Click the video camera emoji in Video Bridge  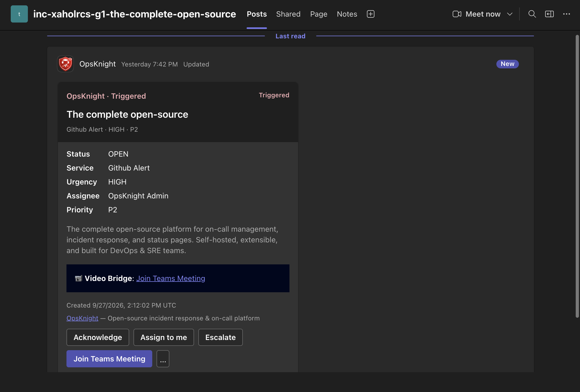[x=78, y=278]
